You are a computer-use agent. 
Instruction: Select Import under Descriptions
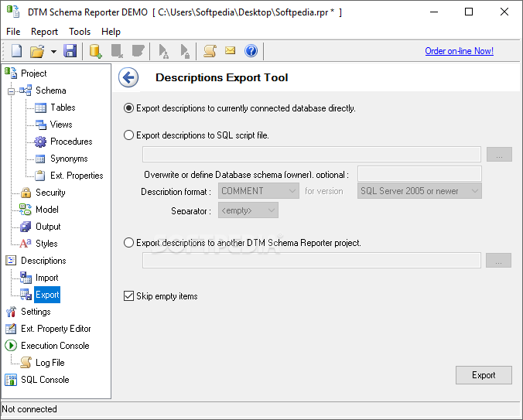pyautogui.click(x=46, y=278)
